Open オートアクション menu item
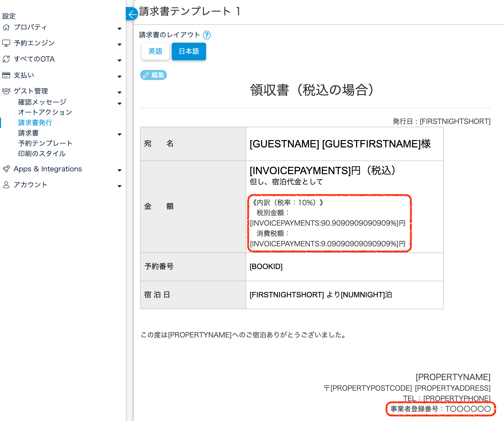 [45, 112]
